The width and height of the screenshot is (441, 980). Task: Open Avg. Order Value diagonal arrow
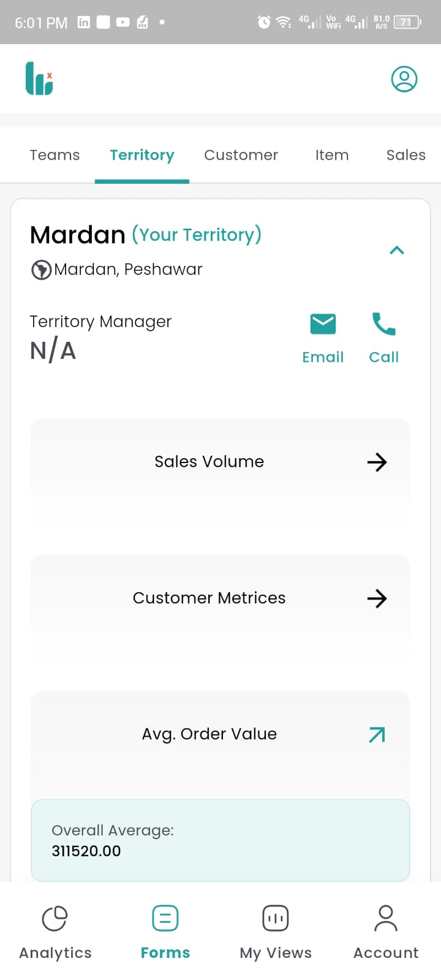[377, 734]
